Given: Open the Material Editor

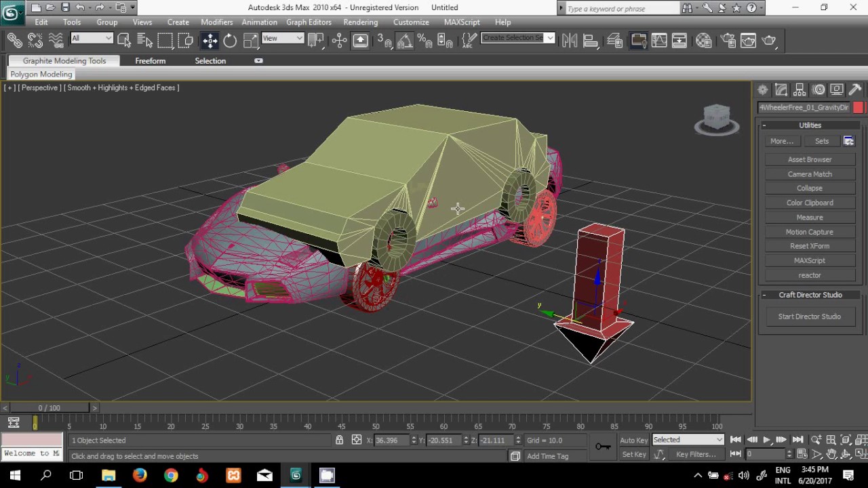Looking at the screenshot, I should 704,41.
